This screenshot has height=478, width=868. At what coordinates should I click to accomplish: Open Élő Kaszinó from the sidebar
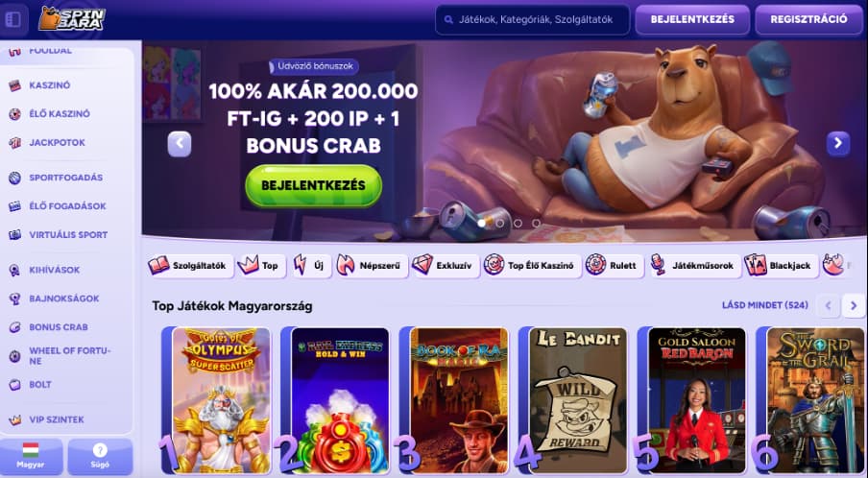tap(60, 114)
